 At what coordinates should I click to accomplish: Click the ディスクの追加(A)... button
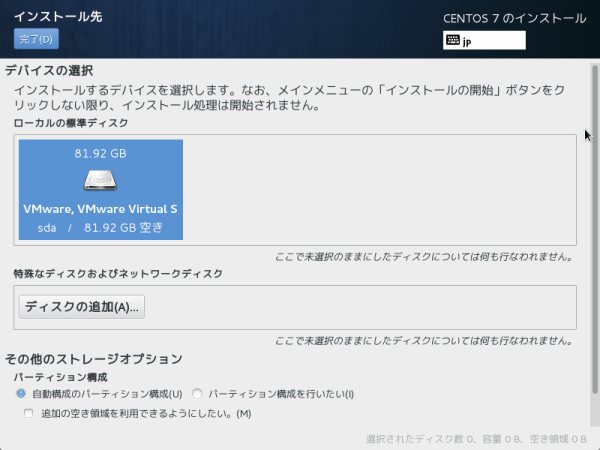pyautogui.click(x=82, y=307)
